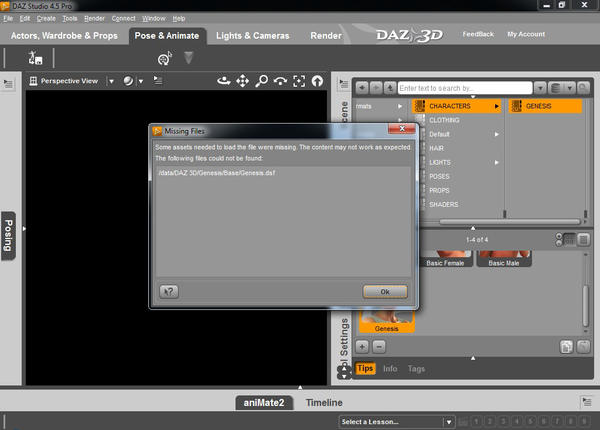Viewport: 600px width, 430px height.
Task: Select the CLOTHING category
Action: pos(444,120)
